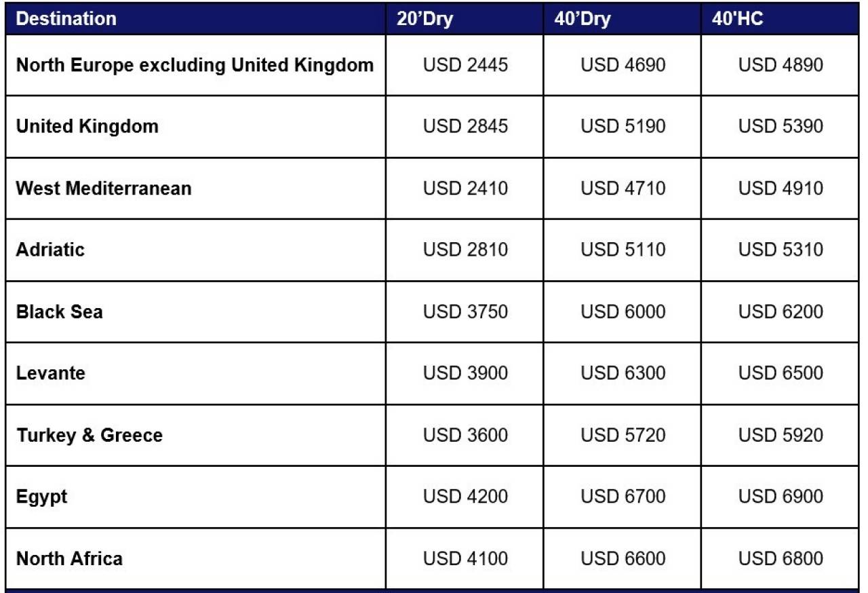Click the Levante destination cell

(195, 373)
